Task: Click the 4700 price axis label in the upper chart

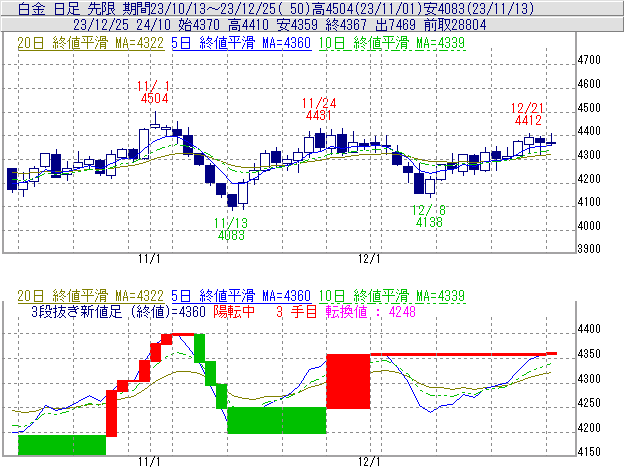Action: tap(589, 60)
